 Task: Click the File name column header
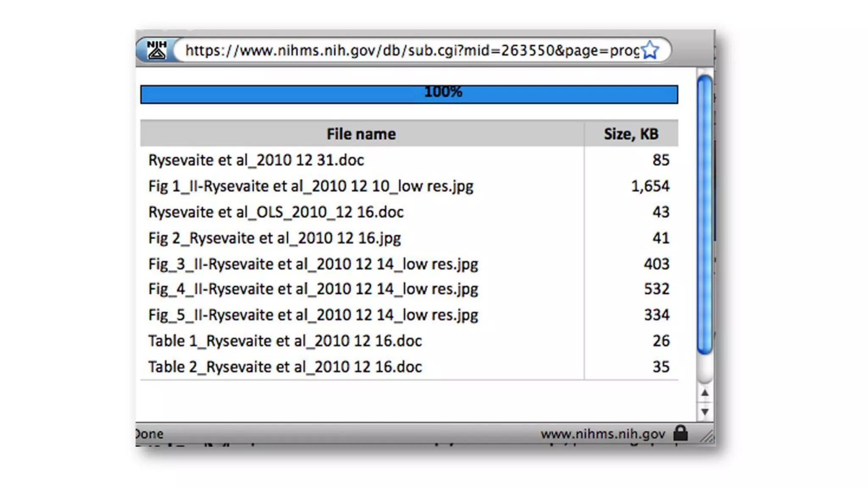(361, 134)
